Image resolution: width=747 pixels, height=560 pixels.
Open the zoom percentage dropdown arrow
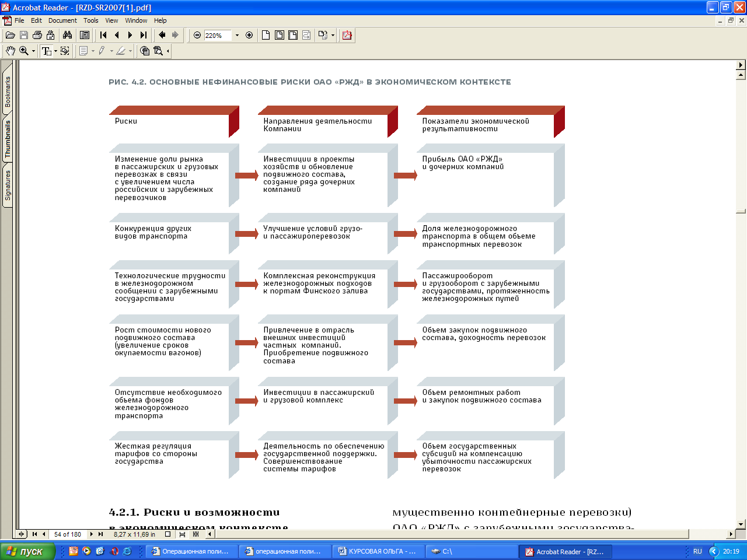click(237, 35)
